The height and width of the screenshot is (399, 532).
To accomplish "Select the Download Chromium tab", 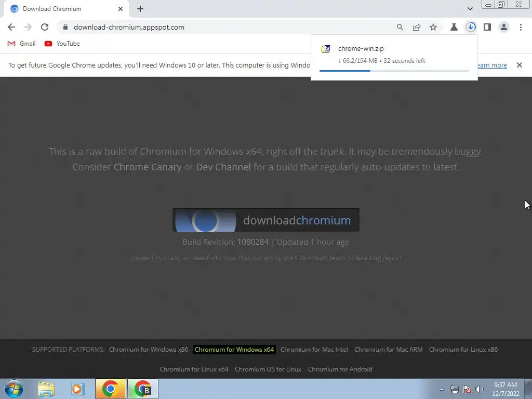I will pos(66,9).
